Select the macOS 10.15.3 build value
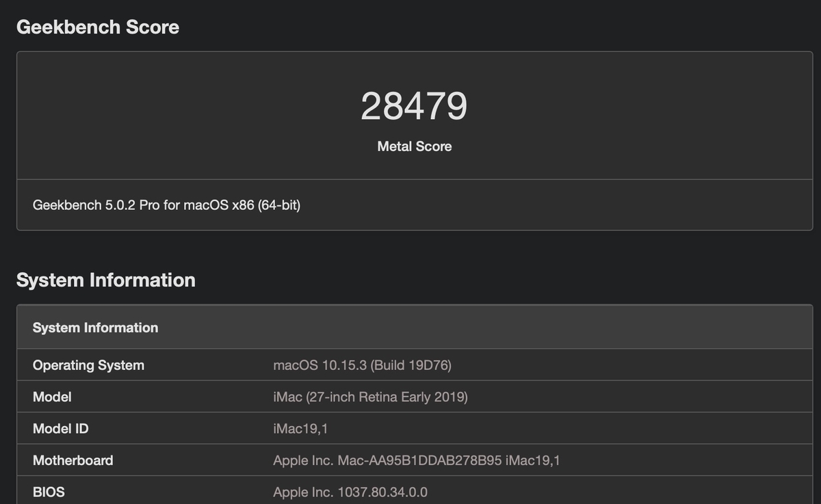The image size is (821, 504). pos(362,365)
